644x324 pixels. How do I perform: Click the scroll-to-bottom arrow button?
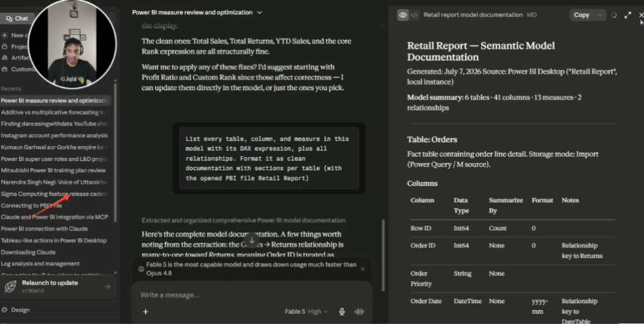coord(252,240)
